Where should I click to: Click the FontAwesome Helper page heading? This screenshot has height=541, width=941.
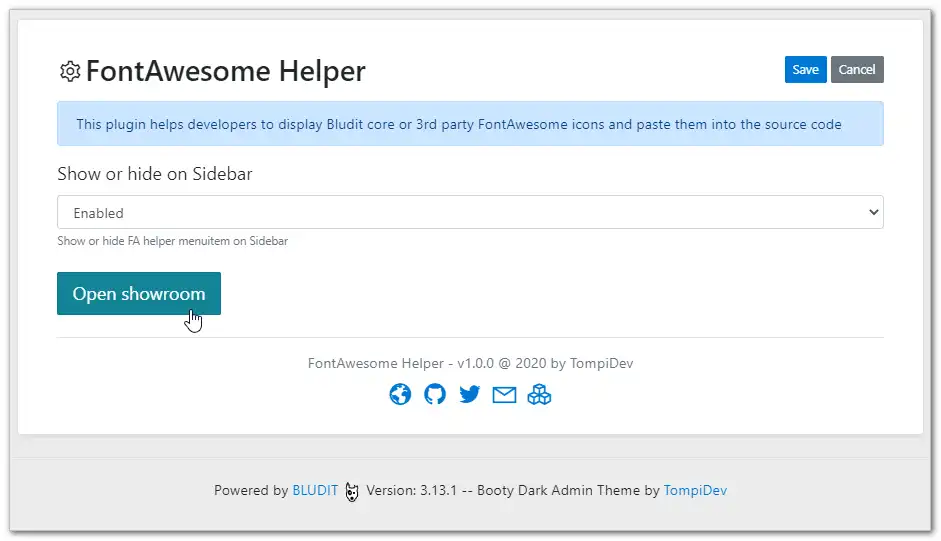(x=226, y=71)
